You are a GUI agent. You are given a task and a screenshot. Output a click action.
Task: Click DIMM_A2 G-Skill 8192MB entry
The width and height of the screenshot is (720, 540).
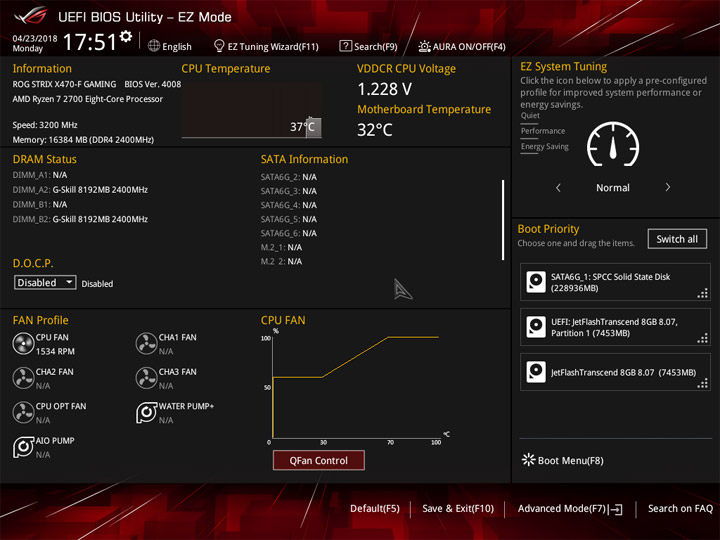80,190
